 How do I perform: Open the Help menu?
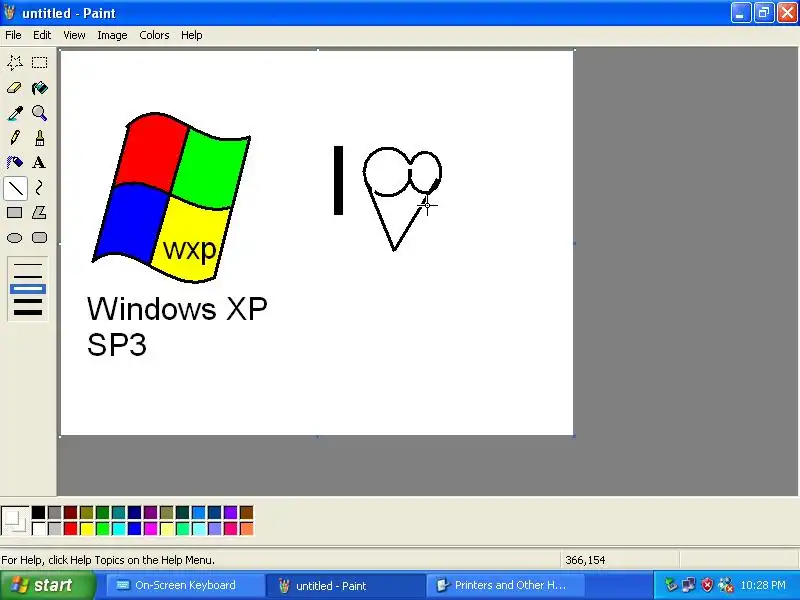click(191, 35)
